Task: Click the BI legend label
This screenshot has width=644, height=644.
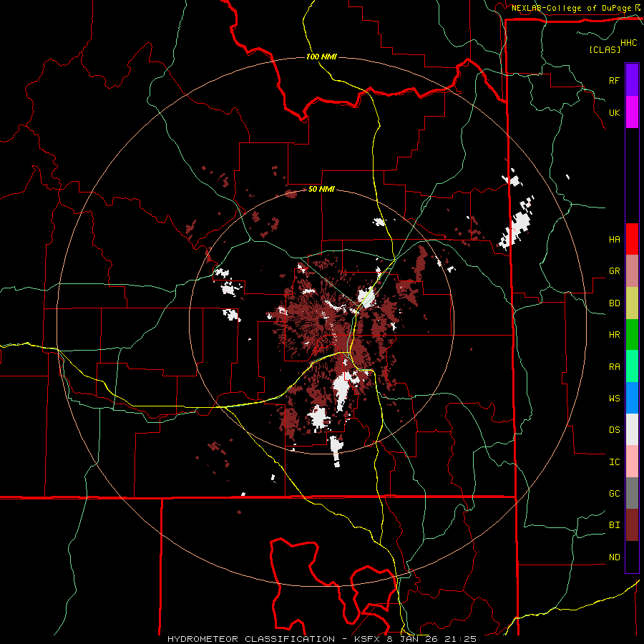Action: pos(614,525)
